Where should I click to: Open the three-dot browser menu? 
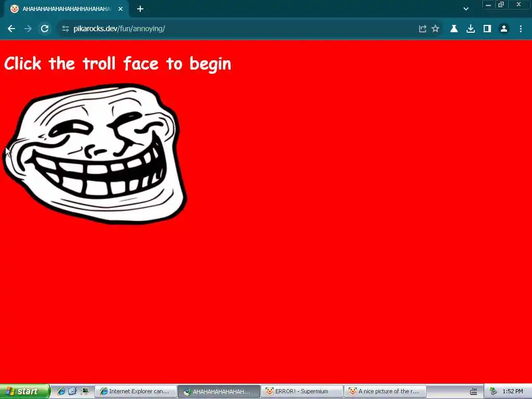click(x=521, y=29)
